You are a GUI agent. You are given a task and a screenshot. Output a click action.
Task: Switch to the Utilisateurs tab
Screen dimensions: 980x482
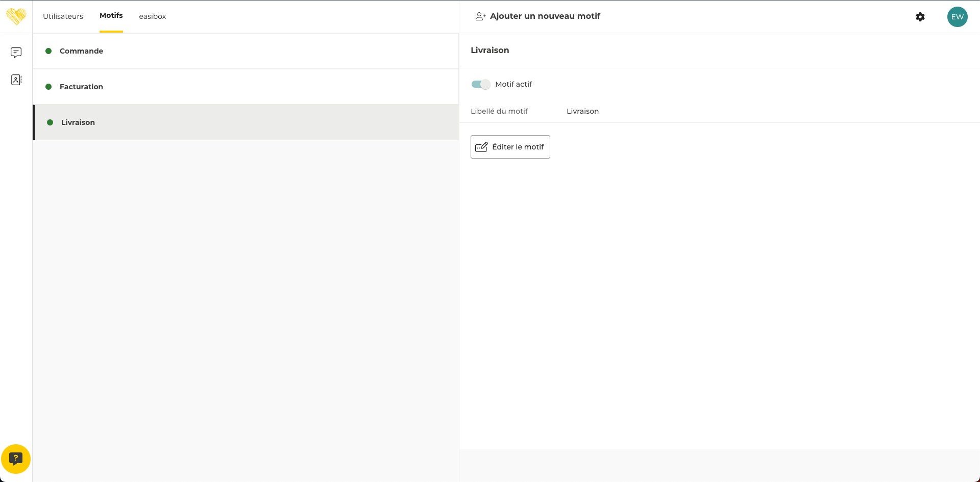63,16
